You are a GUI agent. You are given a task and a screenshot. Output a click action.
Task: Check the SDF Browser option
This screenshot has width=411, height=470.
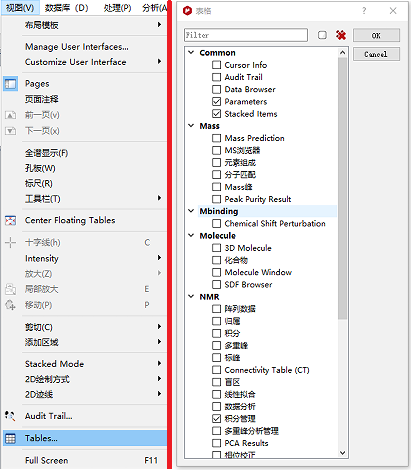click(216, 284)
